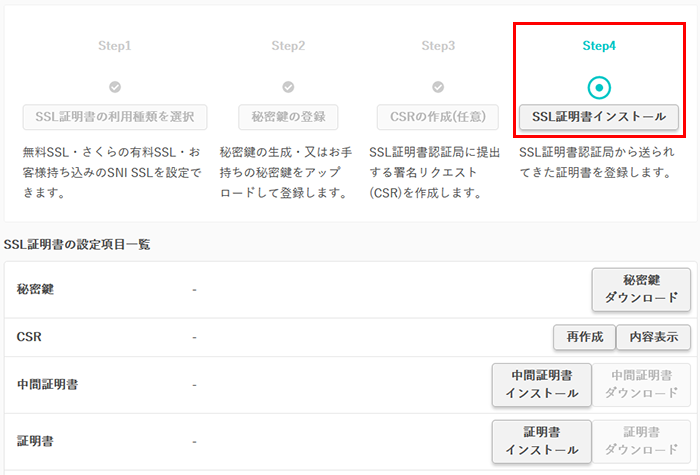700x475 pixels.
Task: Open CSRの作成(任意) step
Action: point(438,116)
